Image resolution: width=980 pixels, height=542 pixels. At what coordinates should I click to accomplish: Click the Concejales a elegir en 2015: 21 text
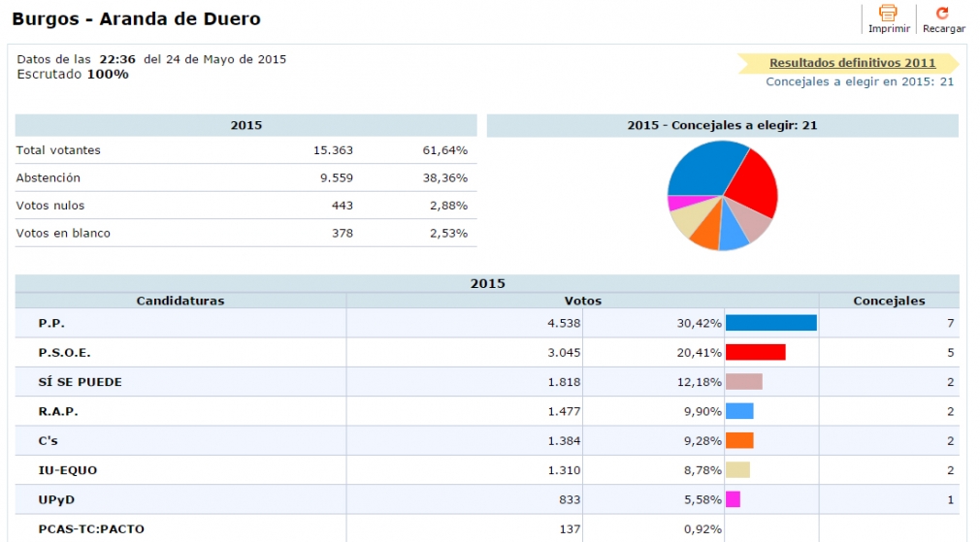[x=860, y=81]
